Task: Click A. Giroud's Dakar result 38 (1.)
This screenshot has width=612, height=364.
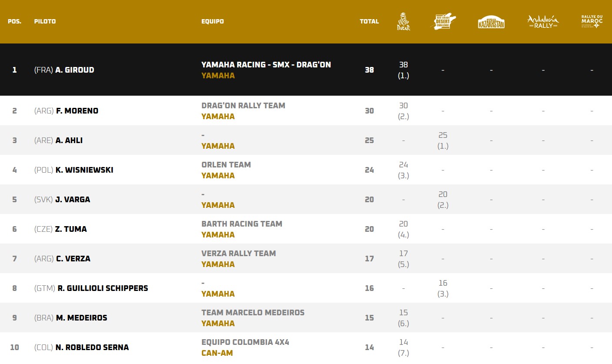Action: [x=404, y=70]
